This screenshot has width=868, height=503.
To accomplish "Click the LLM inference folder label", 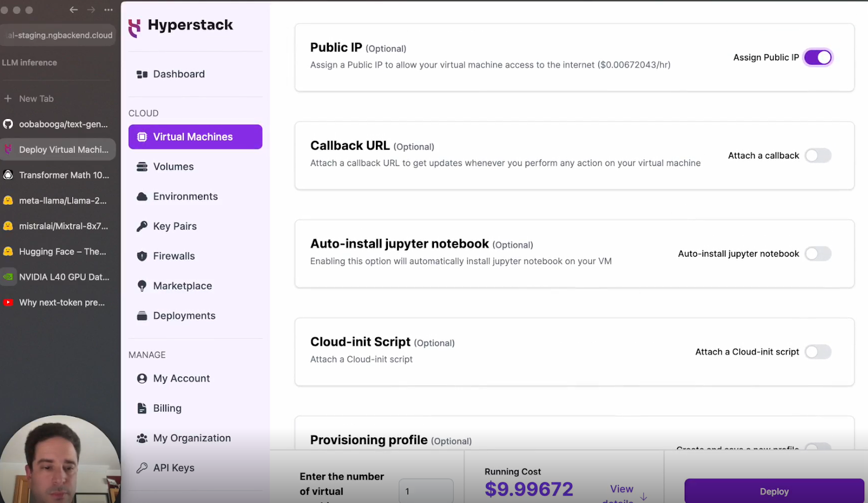I will (x=29, y=63).
